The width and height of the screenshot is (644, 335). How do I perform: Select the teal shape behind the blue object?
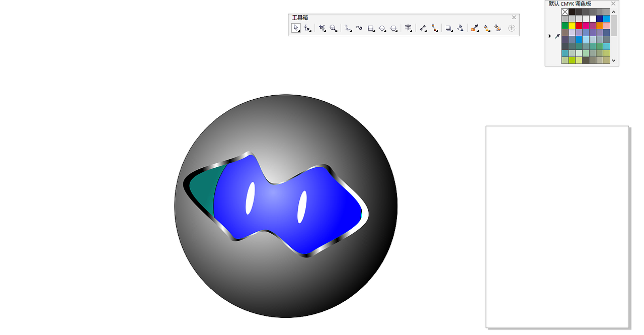[203, 189]
